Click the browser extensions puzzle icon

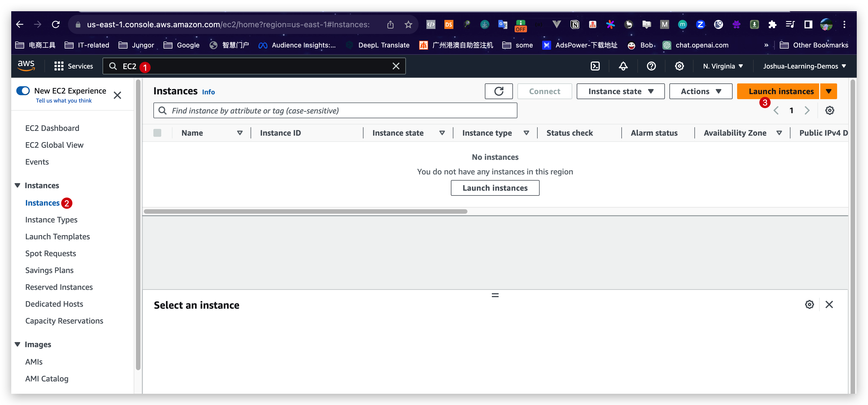point(773,24)
